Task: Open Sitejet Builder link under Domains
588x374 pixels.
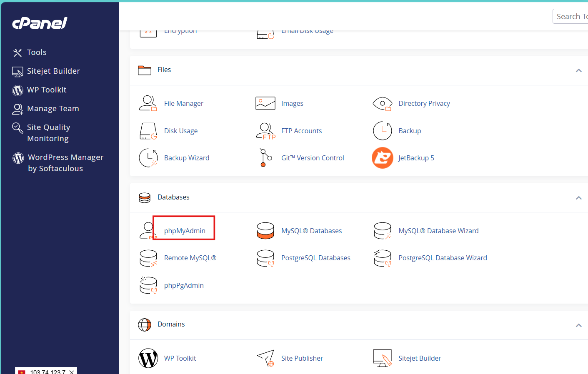Action: pos(420,358)
